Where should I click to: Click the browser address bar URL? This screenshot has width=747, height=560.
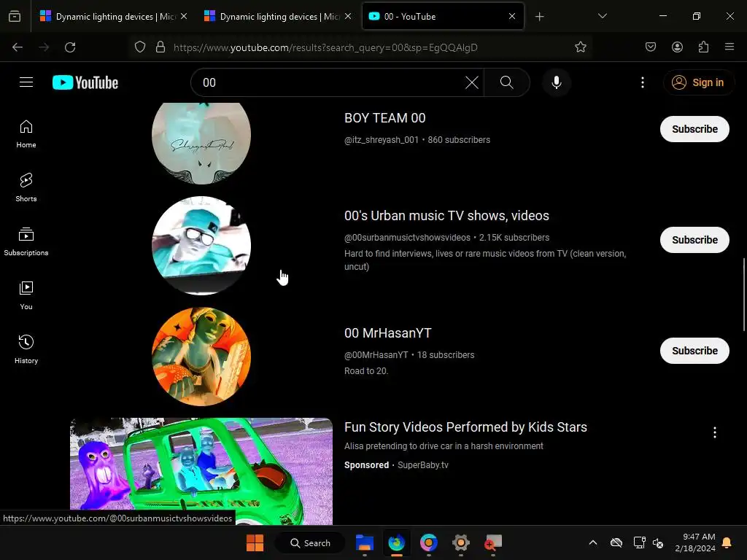(325, 47)
